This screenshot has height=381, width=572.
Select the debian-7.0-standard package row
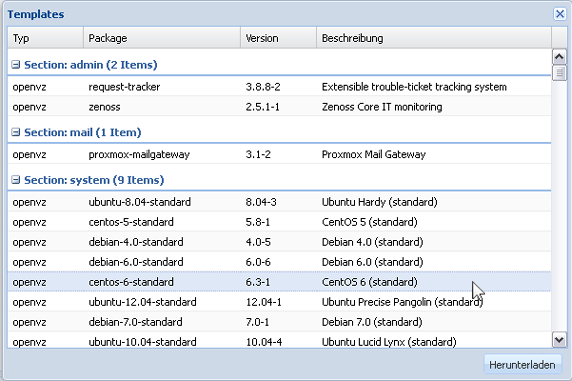coord(279,322)
